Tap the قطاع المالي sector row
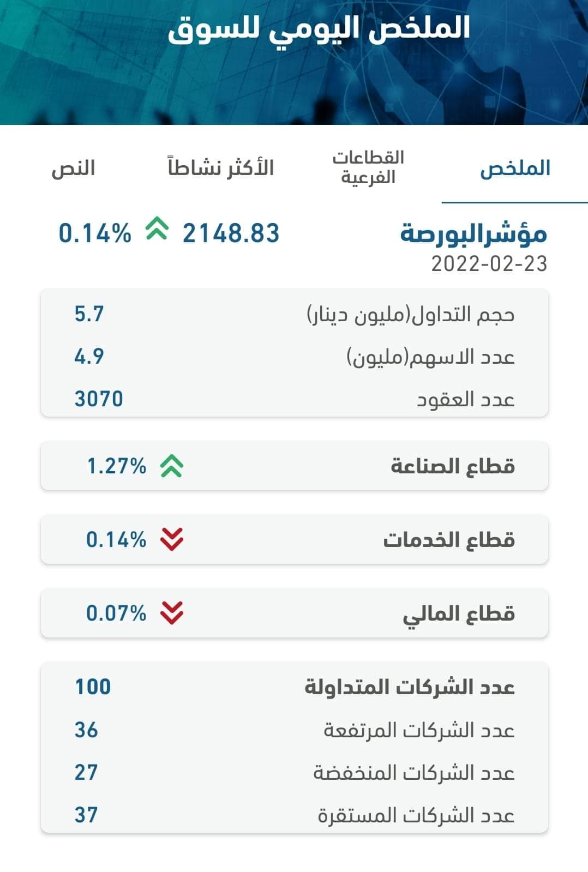Viewport: 588px width, 872px height. [294, 613]
